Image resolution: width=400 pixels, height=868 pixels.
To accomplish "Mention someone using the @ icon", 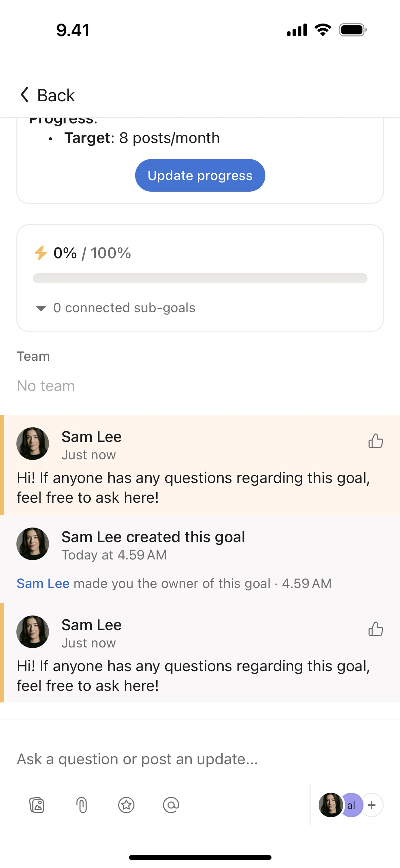I will pyautogui.click(x=171, y=805).
